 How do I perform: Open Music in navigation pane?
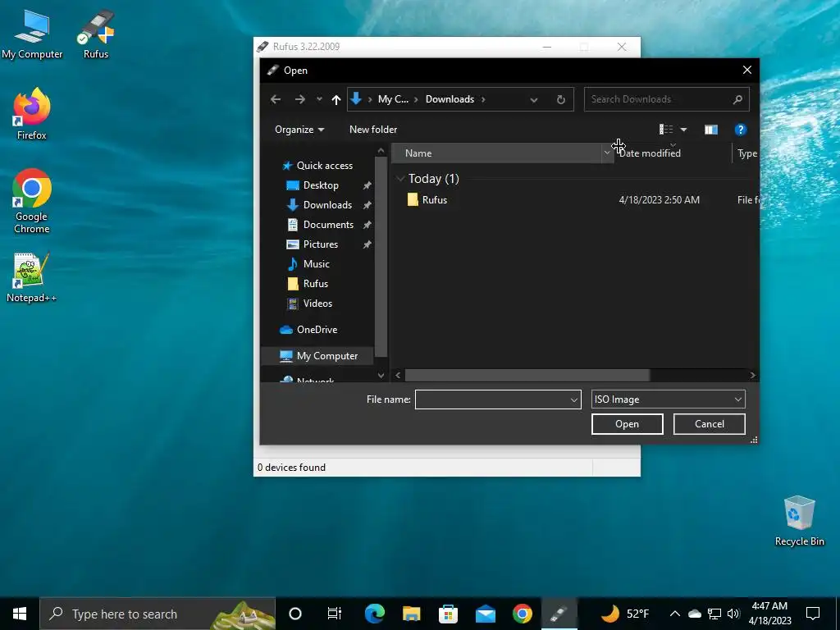[x=316, y=264]
